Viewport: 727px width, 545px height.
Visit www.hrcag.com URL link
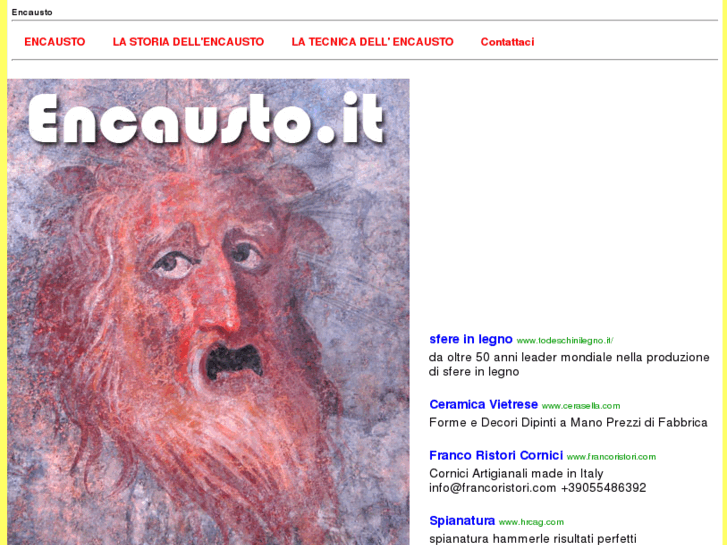531,522
